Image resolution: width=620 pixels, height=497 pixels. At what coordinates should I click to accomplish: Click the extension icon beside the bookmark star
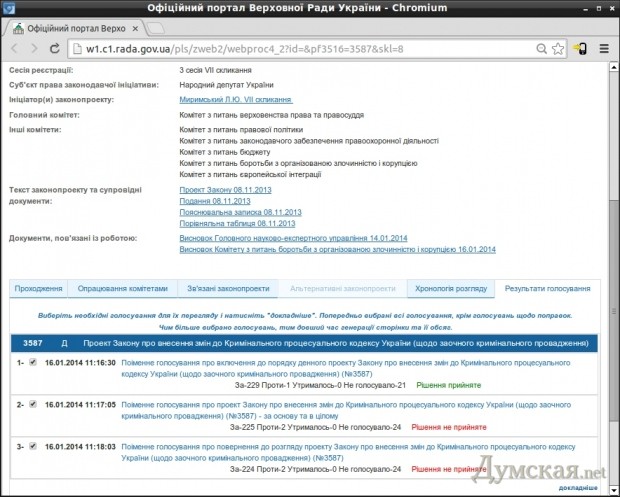coord(581,48)
